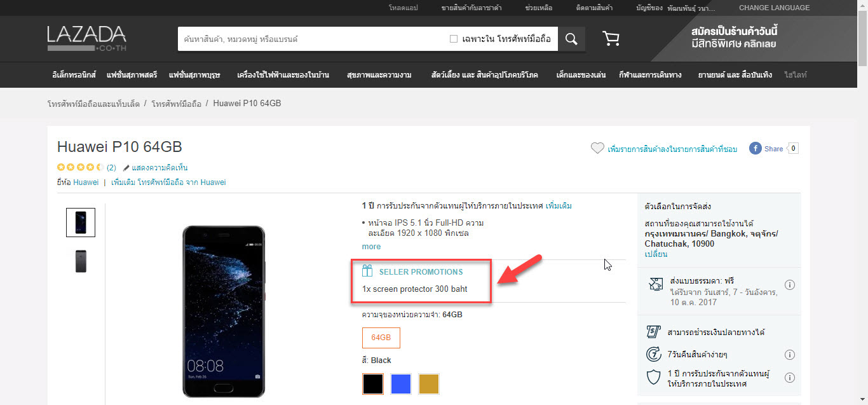Open the บัญชีของ account menu

tap(675, 8)
